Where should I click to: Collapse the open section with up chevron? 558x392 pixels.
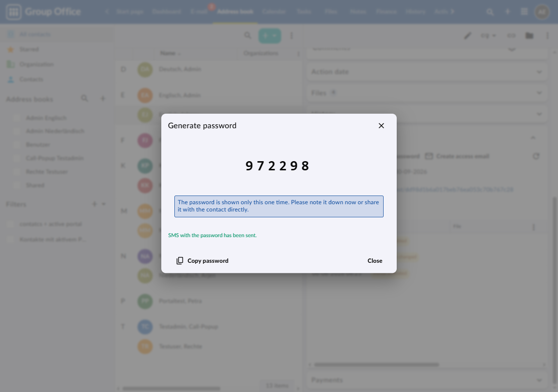coord(533,137)
